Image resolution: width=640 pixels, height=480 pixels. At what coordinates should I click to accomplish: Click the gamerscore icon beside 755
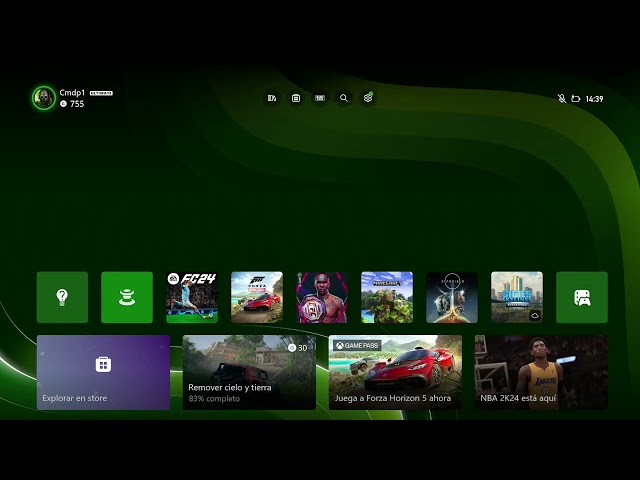(x=63, y=104)
